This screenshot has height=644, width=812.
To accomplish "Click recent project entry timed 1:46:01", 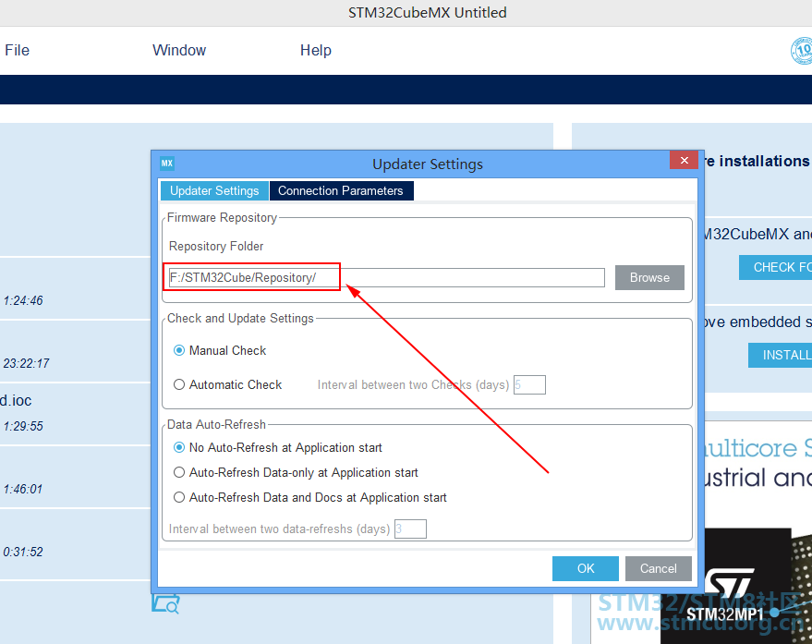I will point(75,477).
